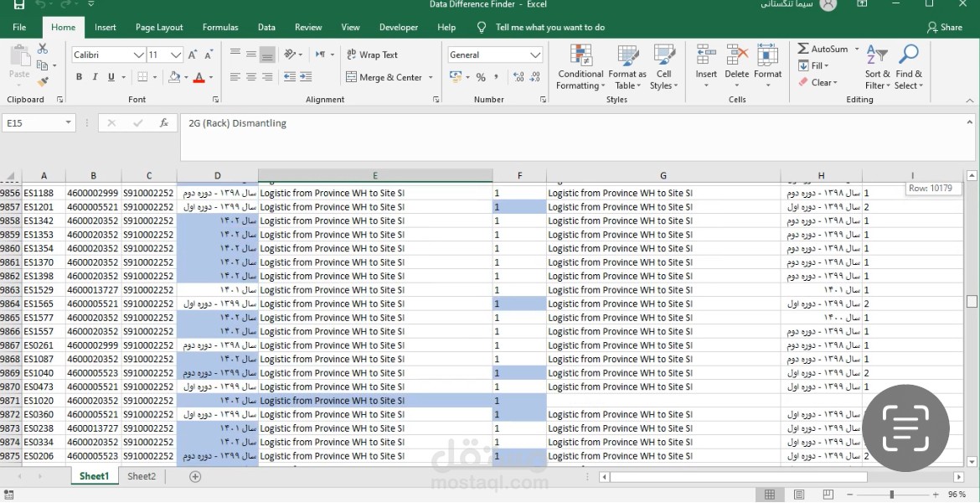Open the Formulas ribbon tab
Viewport: 980px width, 503px height.
pyautogui.click(x=220, y=28)
